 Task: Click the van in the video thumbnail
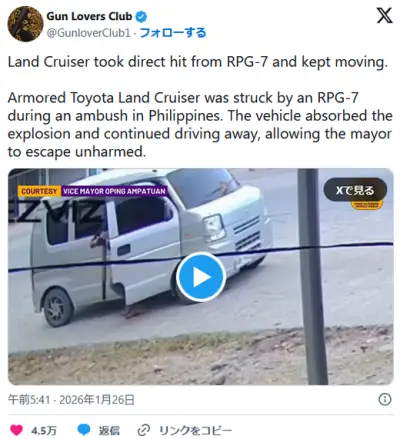coord(152,245)
